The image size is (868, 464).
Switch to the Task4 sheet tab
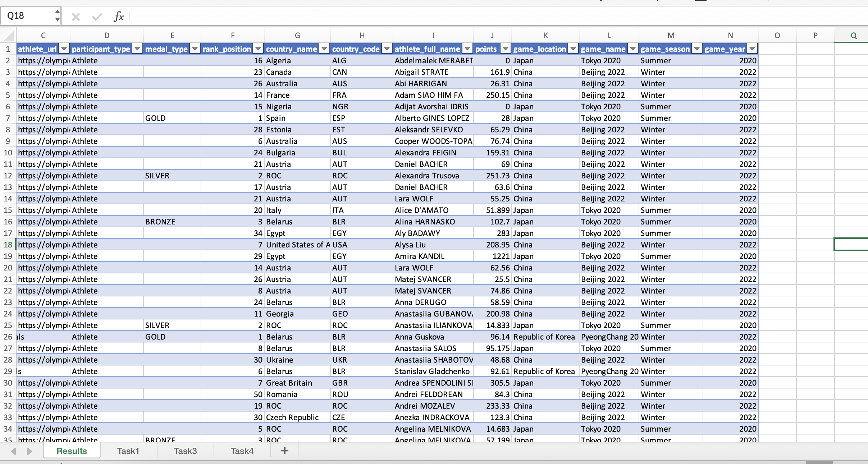pyautogui.click(x=242, y=451)
